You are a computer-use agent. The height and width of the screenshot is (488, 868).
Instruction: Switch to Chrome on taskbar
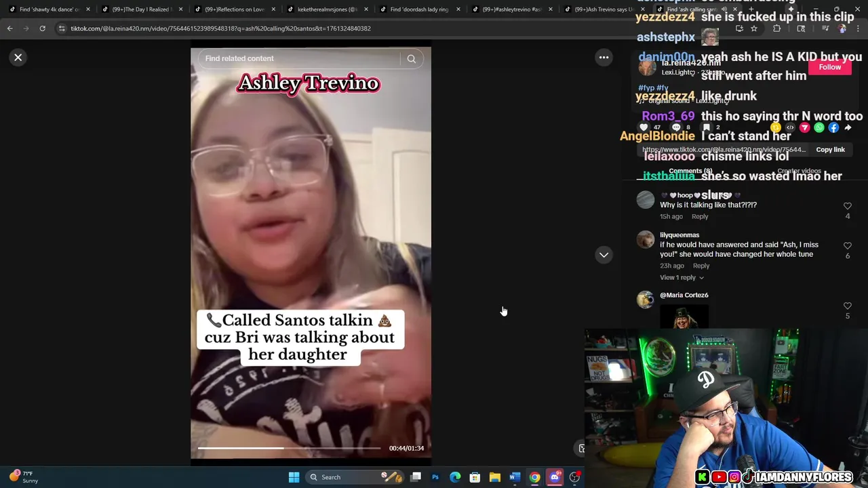tap(534, 477)
